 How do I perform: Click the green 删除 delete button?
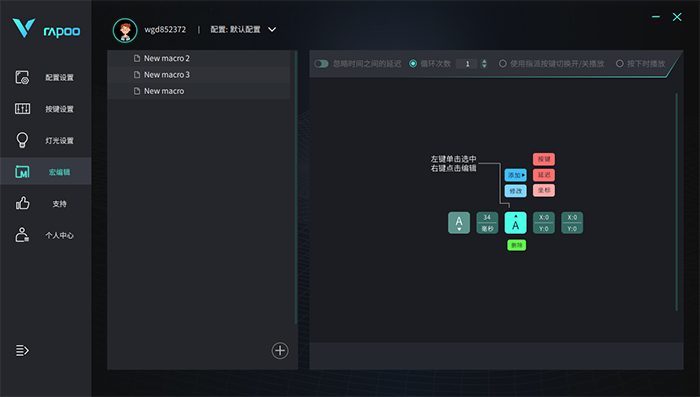point(517,245)
